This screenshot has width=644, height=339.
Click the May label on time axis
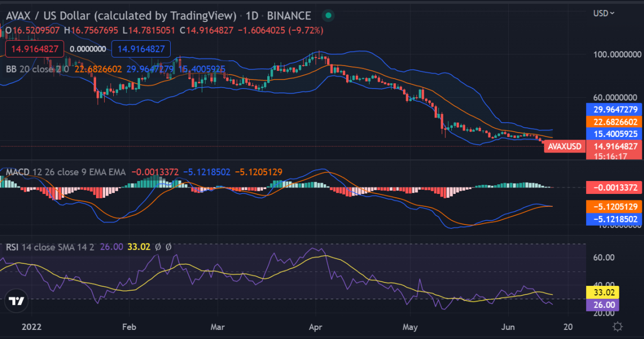[411, 326]
